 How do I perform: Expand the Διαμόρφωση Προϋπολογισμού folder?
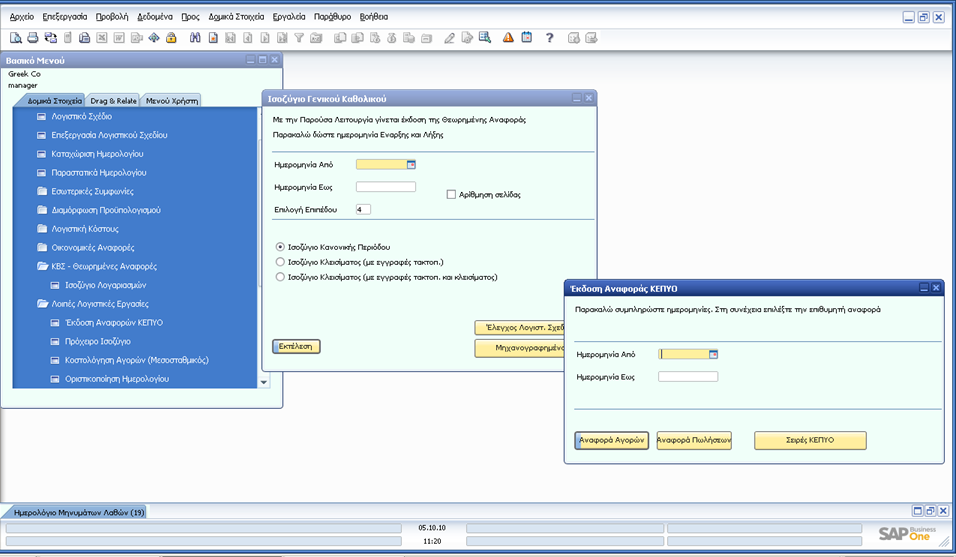click(42, 210)
